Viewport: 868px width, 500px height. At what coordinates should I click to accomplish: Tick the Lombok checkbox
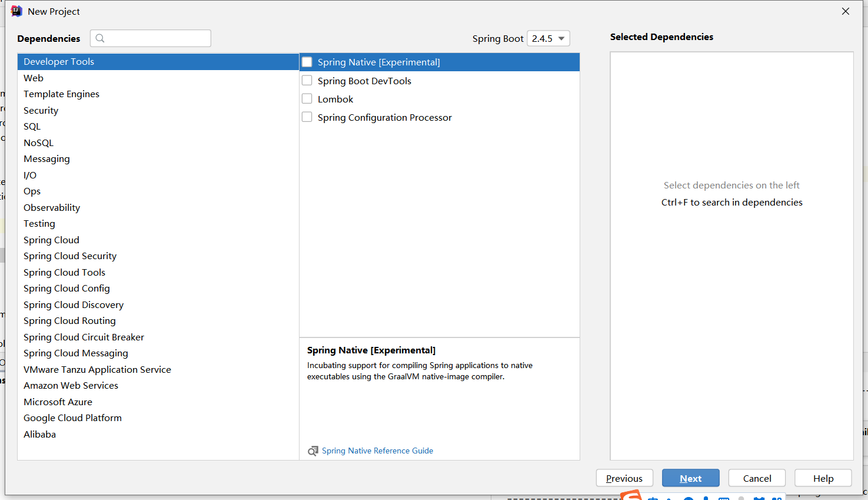point(307,99)
